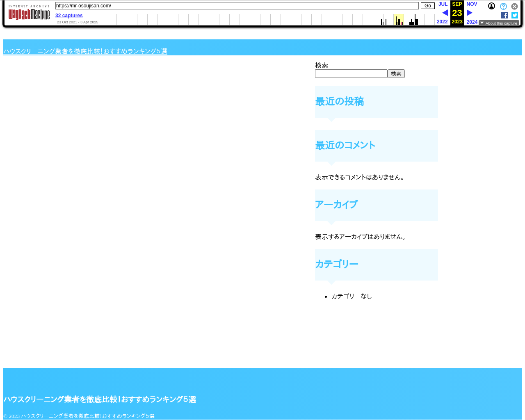Click the Go button
525x420 pixels.
427,6
